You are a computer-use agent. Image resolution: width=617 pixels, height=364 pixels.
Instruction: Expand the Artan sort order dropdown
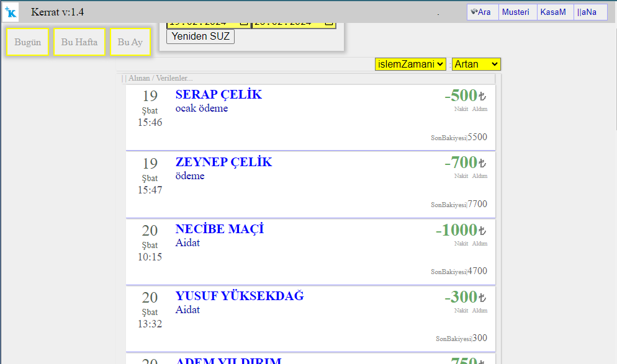pyautogui.click(x=476, y=64)
